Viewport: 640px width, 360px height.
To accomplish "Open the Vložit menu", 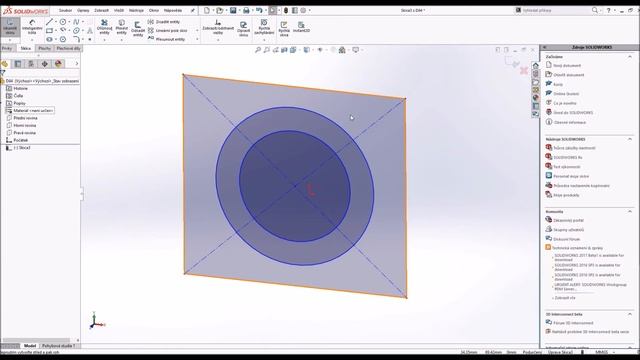I will (x=119, y=10).
